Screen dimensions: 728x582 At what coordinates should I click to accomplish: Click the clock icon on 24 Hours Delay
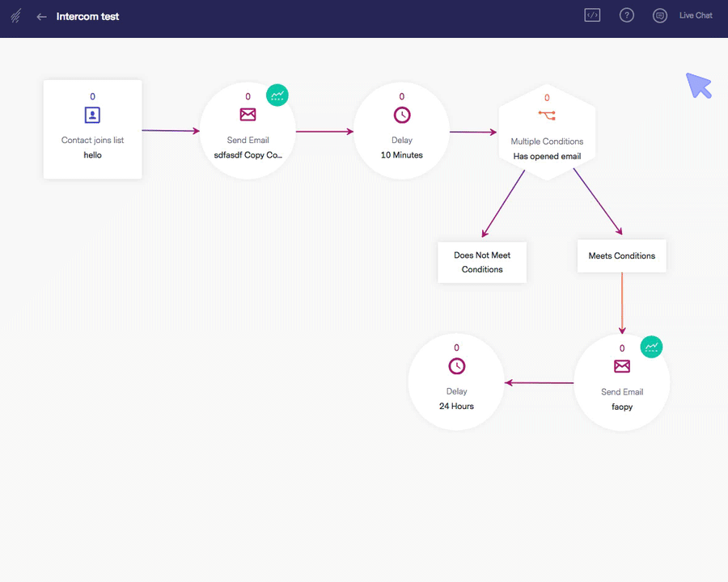click(x=457, y=366)
